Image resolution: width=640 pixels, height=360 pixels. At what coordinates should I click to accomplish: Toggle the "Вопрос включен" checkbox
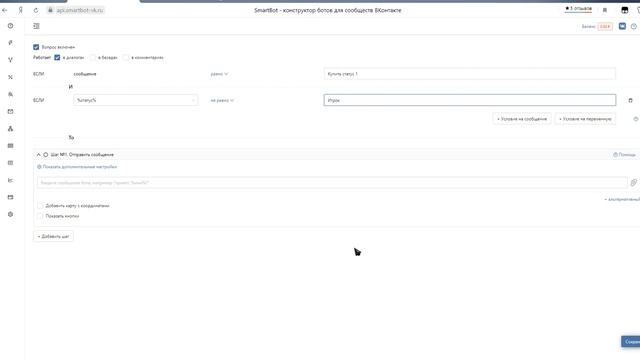pos(36,47)
